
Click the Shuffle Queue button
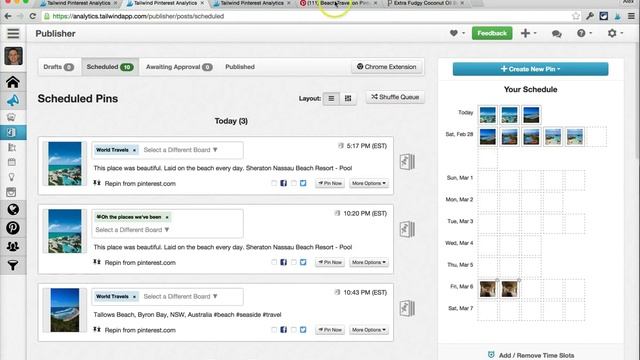click(395, 97)
